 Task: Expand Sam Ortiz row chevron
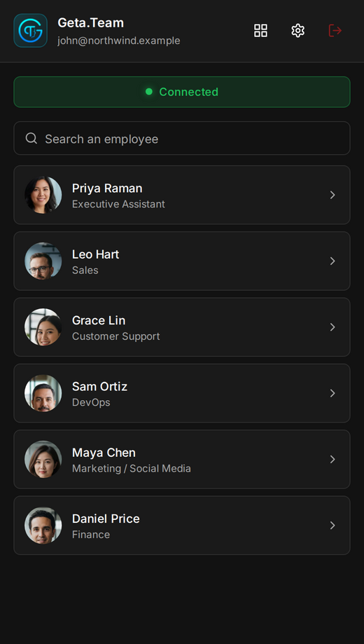tap(332, 393)
